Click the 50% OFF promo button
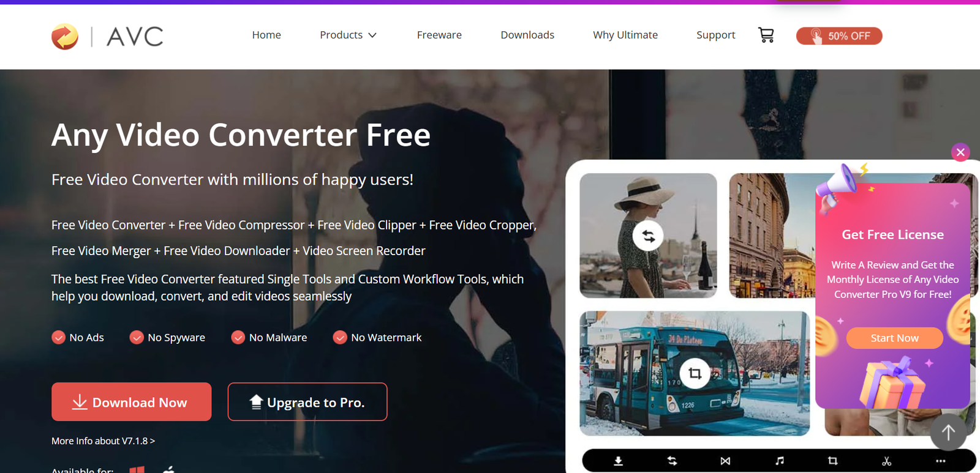The height and width of the screenshot is (473, 980). pos(839,36)
